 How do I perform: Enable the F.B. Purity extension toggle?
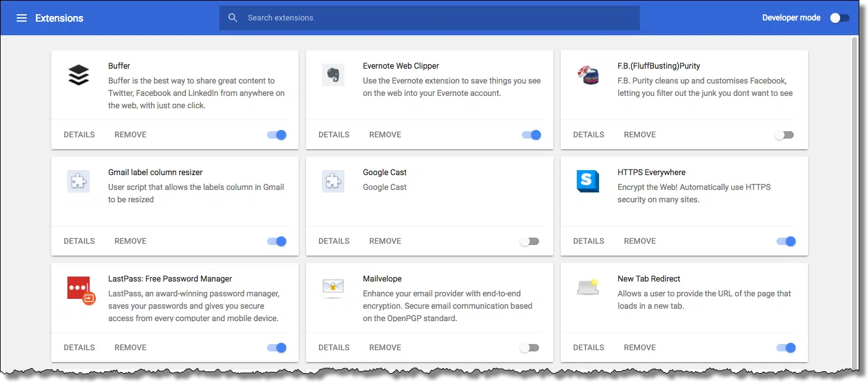pos(785,135)
